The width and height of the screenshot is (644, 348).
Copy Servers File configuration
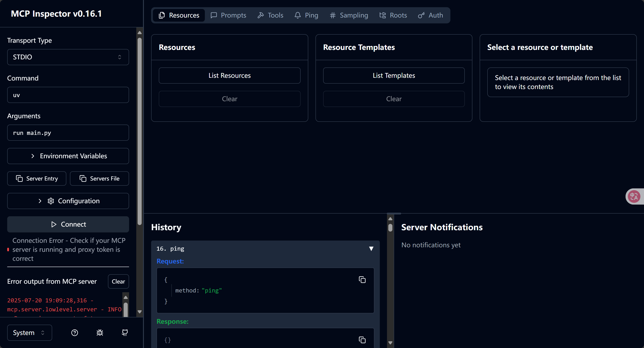click(99, 178)
